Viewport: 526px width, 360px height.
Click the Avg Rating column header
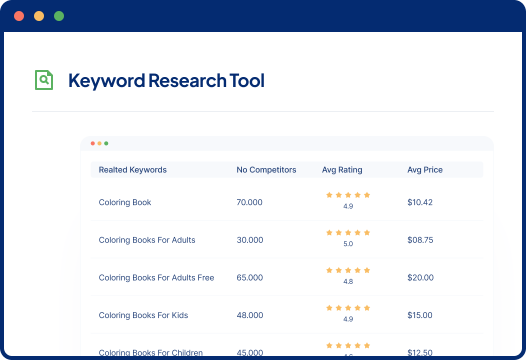click(342, 170)
